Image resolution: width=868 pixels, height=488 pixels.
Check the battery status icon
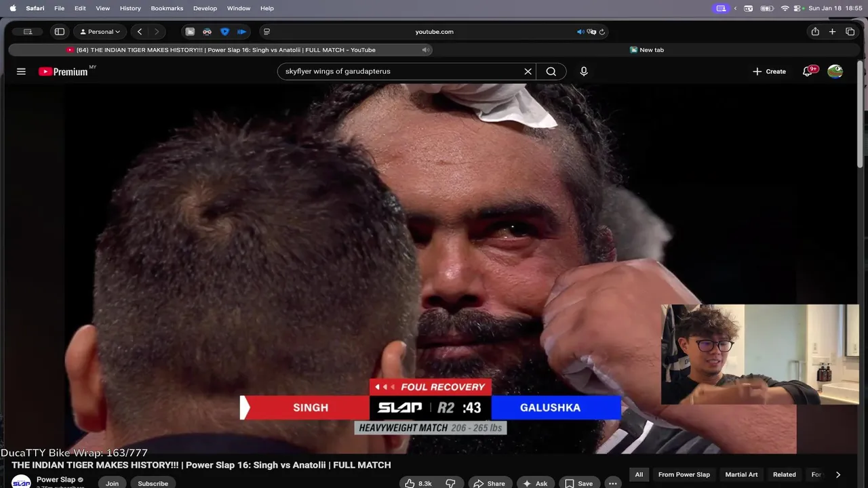pyautogui.click(x=767, y=8)
